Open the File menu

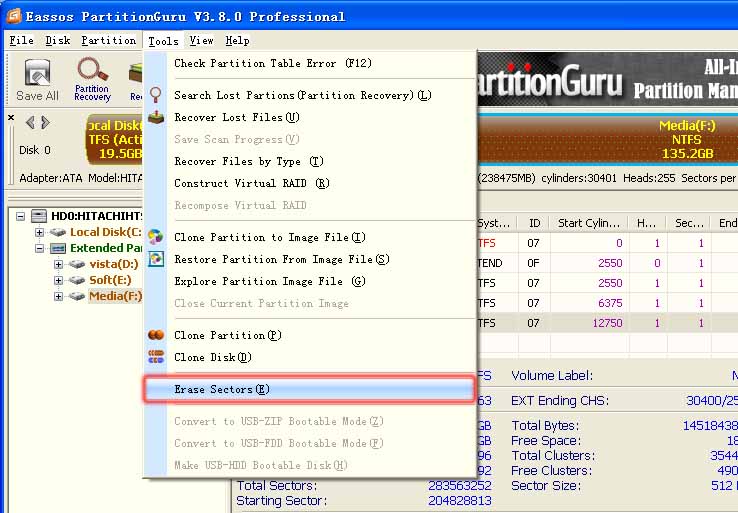click(x=22, y=40)
